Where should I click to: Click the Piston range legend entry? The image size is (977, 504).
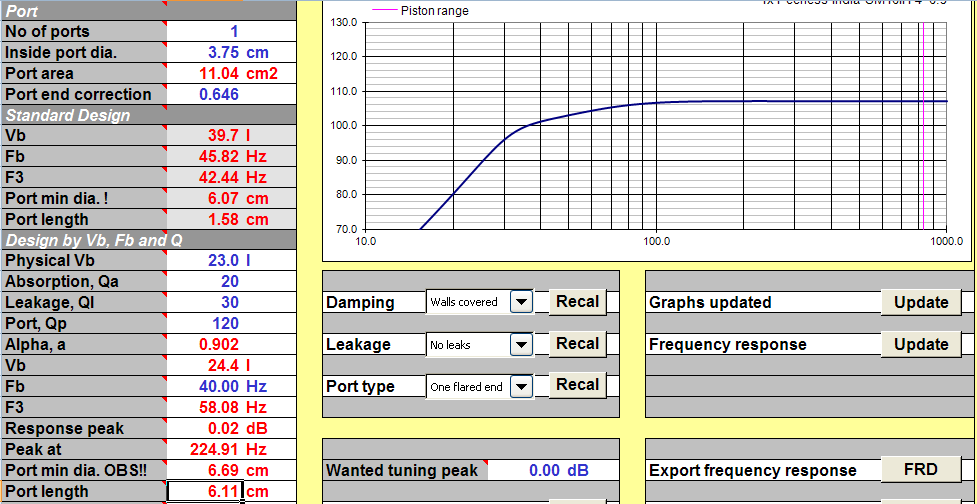pyautogui.click(x=420, y=11)
